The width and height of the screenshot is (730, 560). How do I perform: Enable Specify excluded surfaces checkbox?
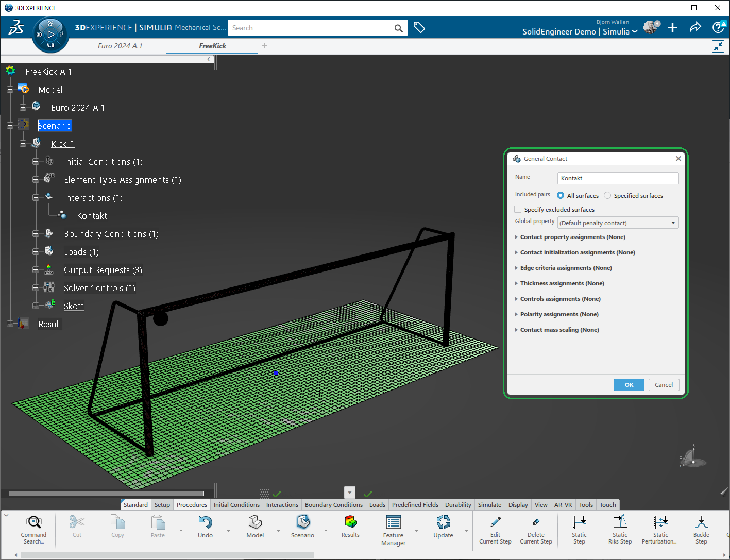pos(518,210)
